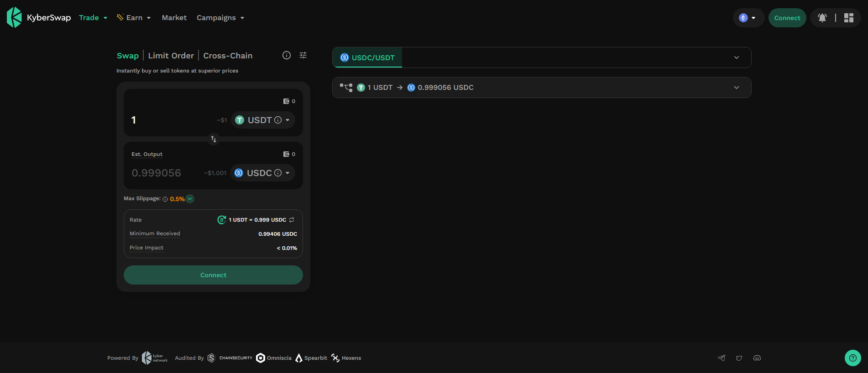Open notifications bell

822,18
